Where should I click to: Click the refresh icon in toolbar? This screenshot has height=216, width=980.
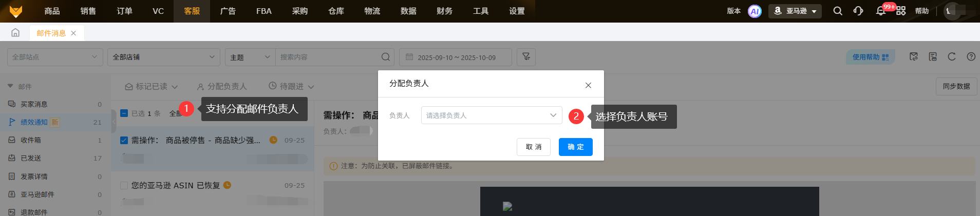[x=952, y=57]
